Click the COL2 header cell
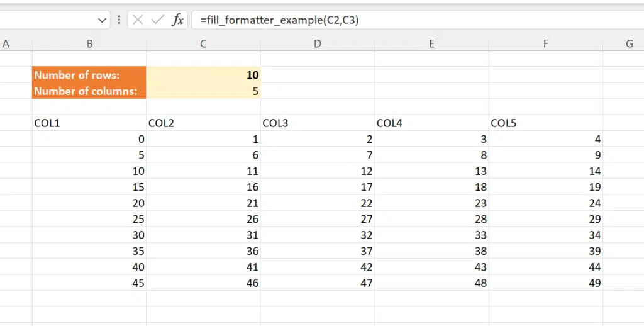The height and width of the screenshot is (326, 644). click(x=203, y=123)
